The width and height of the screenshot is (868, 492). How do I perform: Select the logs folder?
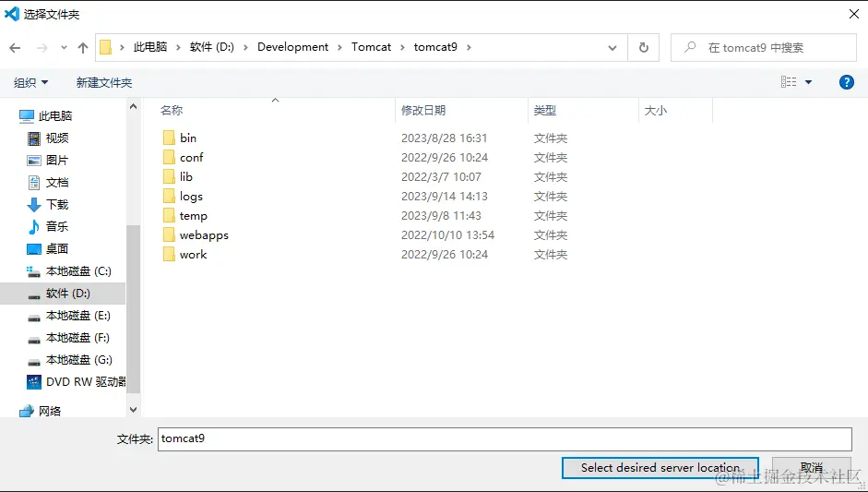[x=191, y=196]
